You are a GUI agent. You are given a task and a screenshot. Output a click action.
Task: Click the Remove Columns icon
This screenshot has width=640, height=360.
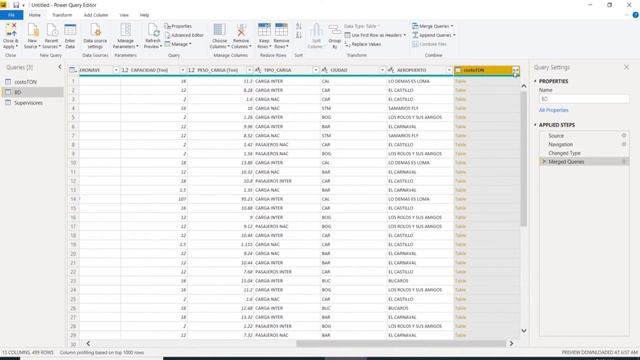coord(241,30)
